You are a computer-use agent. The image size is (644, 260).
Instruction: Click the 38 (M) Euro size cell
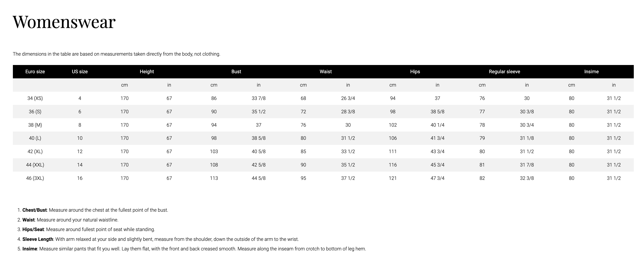click(35, 125)
